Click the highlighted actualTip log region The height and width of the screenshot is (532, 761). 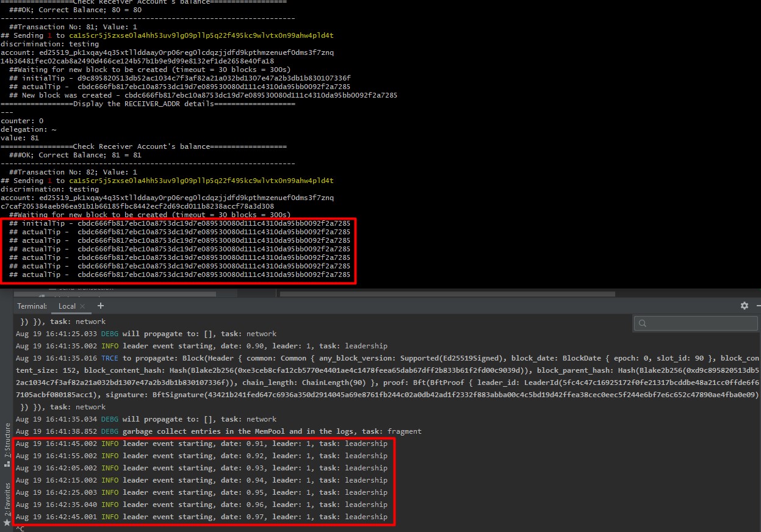point(180,251)
